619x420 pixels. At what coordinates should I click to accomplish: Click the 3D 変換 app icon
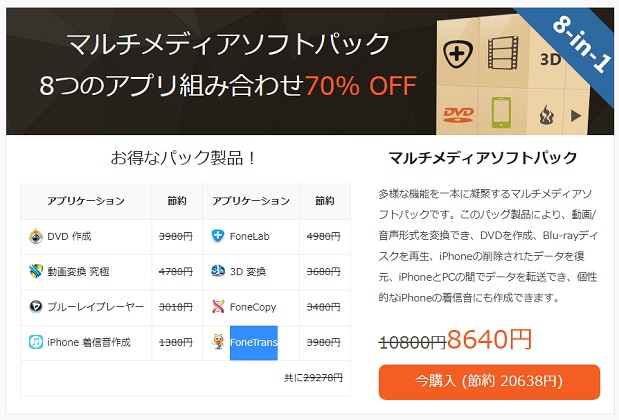pyautogui.click(x=218, y=272)
